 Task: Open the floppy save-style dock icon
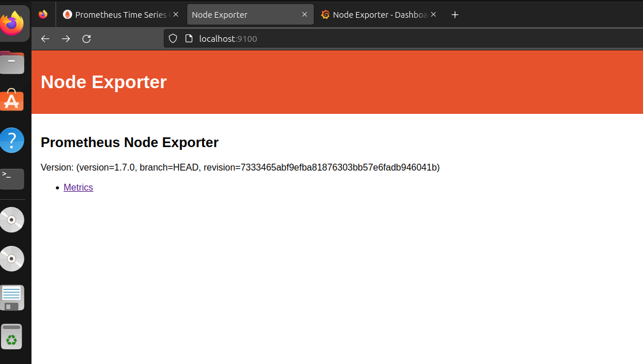[x=12, y=298]
